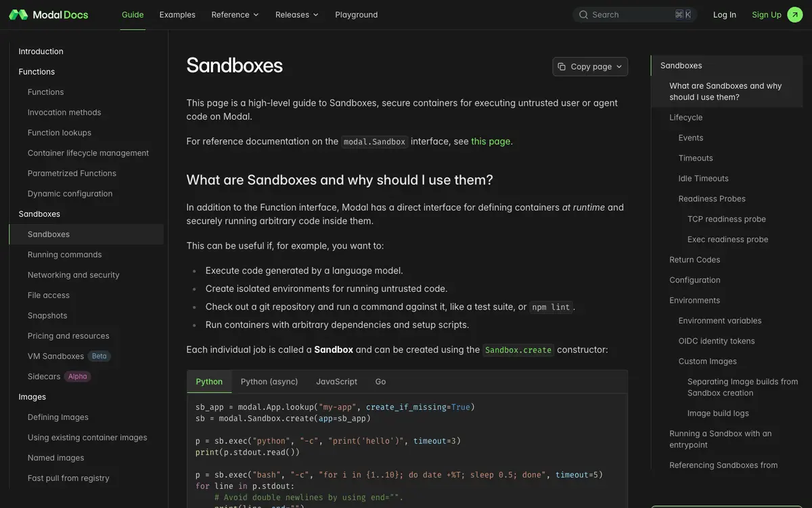
Task: Open Sidecars Alpha page
Action: tap(58, 377)
